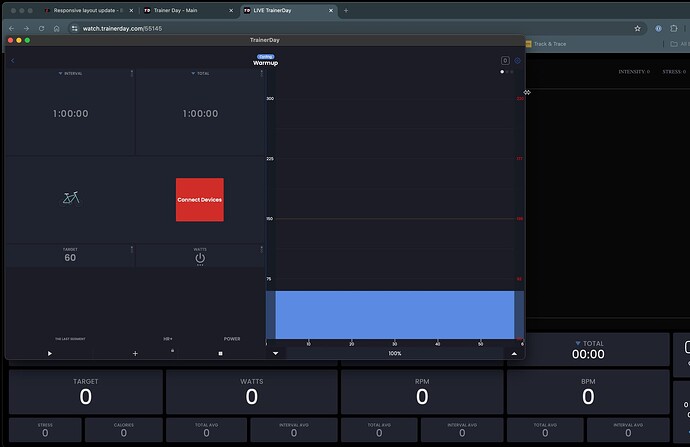This screenshot has height=447, width=690.
Task: Click the total 1:00:00 timer value
Action: [200, 114]
